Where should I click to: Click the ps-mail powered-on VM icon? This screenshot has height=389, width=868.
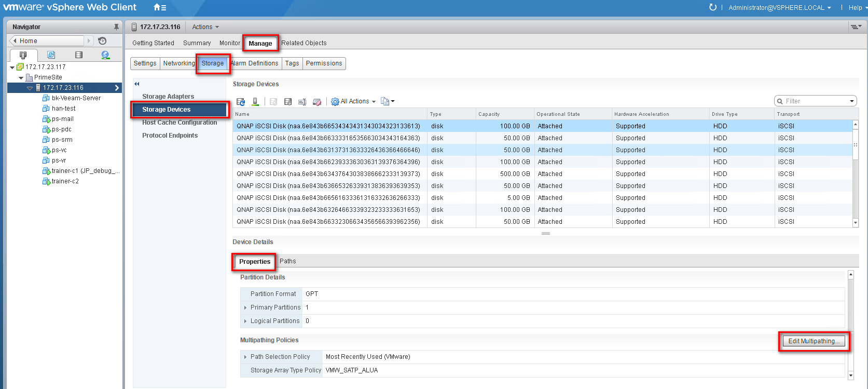[x=46, y=119]
